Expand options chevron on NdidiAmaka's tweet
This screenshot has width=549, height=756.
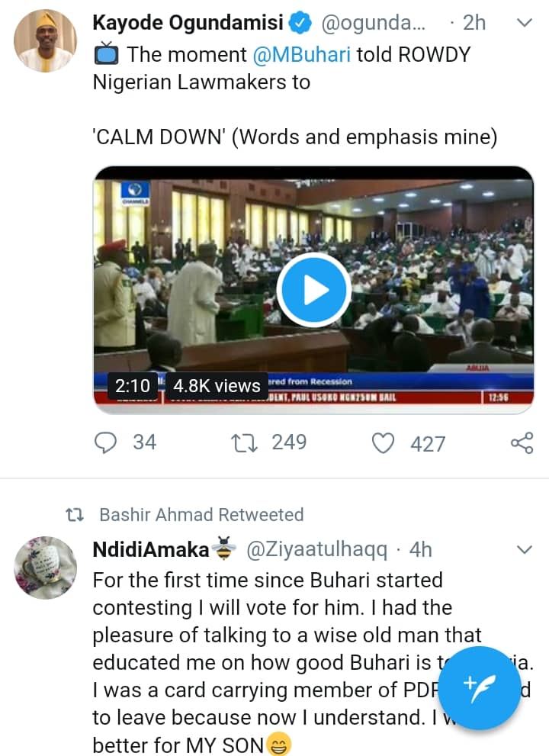524,549
